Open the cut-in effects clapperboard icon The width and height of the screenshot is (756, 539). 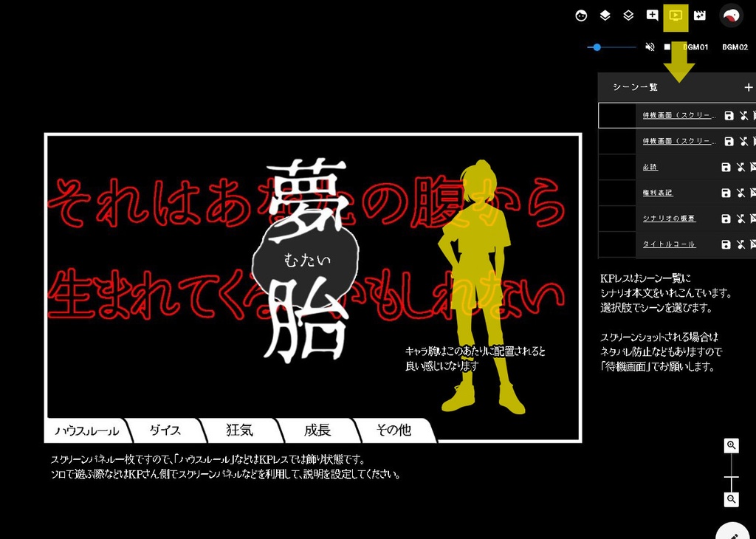pyautogui.click(x=699, y=16)
